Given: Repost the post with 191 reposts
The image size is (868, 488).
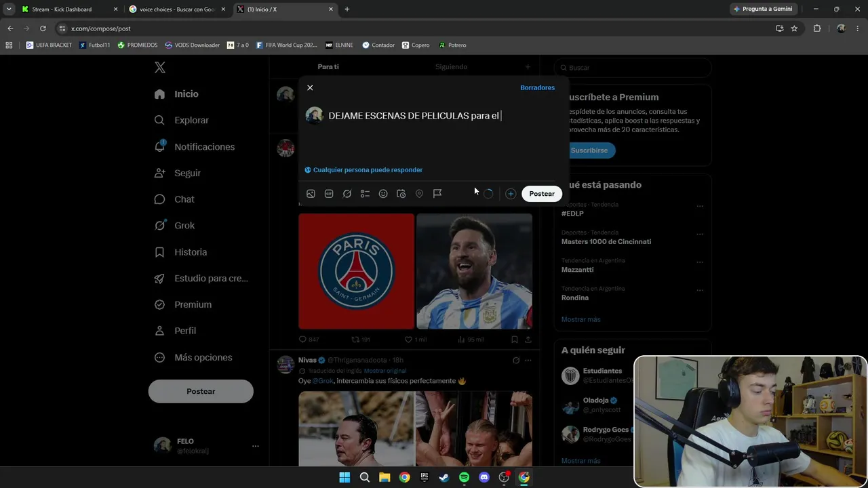Looking at the screenshot, I should (360, 340).
